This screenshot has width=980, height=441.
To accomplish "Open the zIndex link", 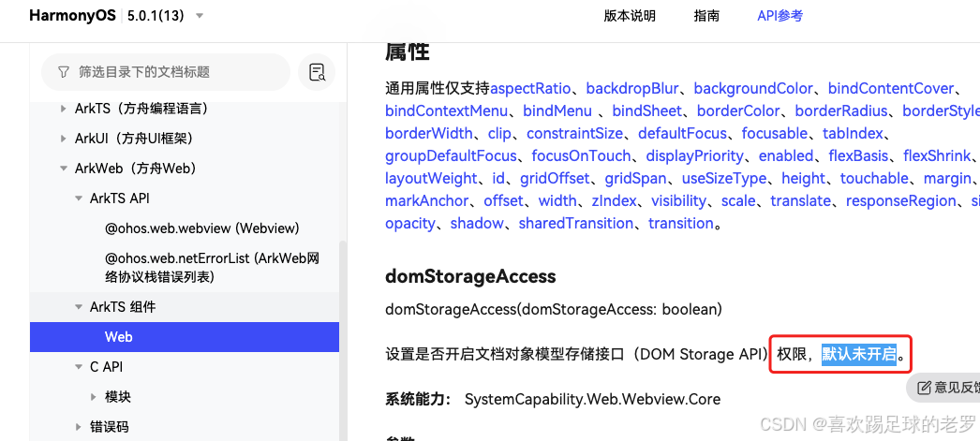I will click(614, 200).
